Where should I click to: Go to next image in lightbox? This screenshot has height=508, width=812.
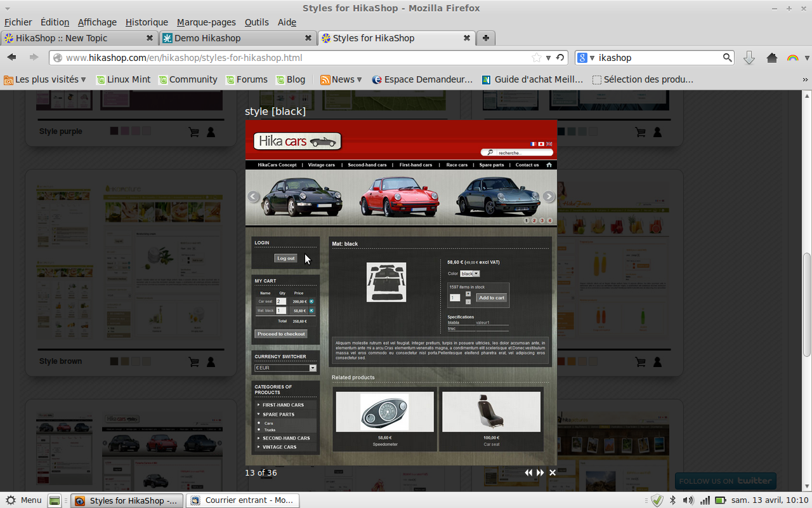[x=540, y=472]
